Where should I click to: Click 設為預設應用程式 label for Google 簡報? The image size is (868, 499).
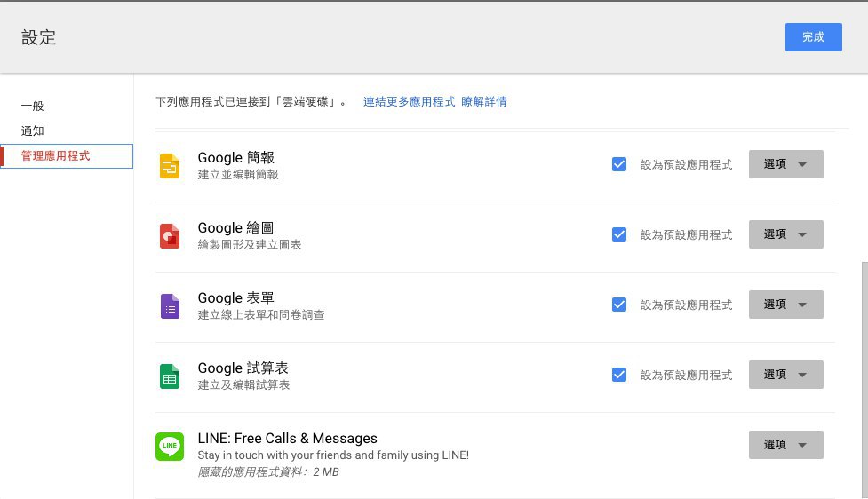tap(686, 165)
